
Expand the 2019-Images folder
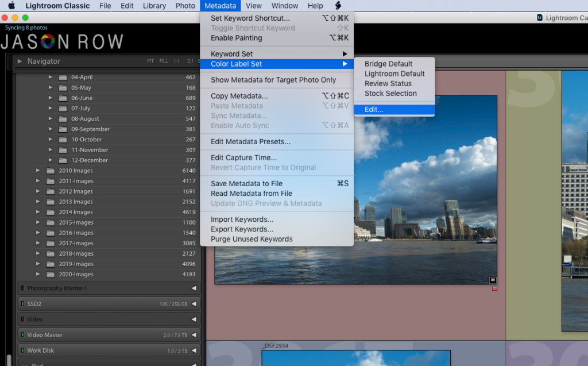38,264
